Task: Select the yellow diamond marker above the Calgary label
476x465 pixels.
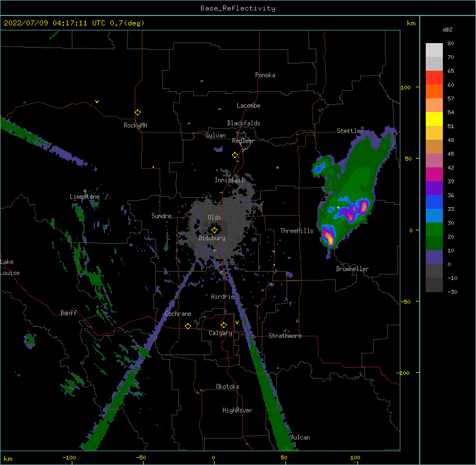Action: 224,325
